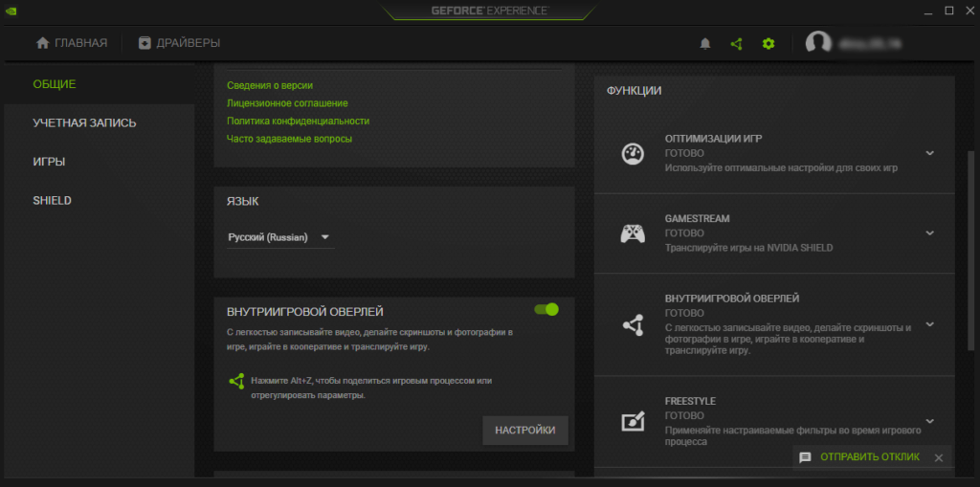The image size is (980, 487).
Task: Open settings via the green gear icon
Action: [768, 43]
